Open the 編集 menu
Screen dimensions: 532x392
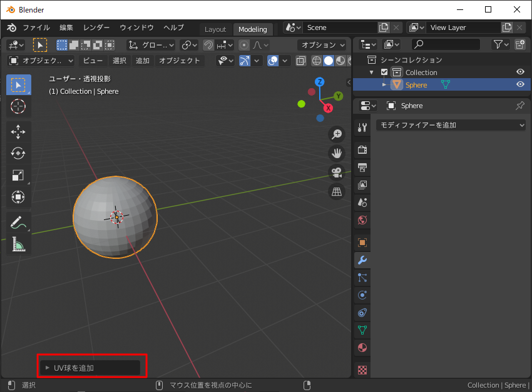(66, 28)
